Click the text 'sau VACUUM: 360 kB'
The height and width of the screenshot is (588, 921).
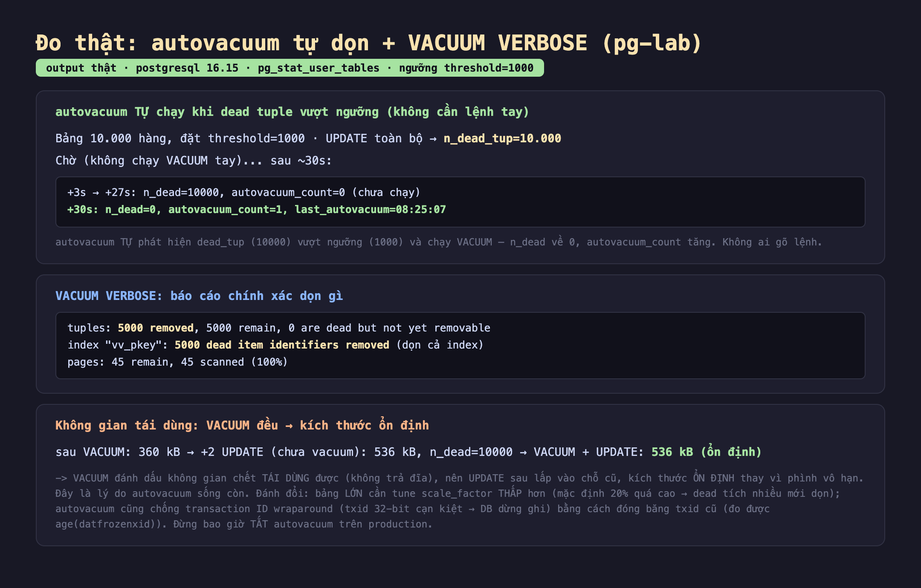coord(118,452)
